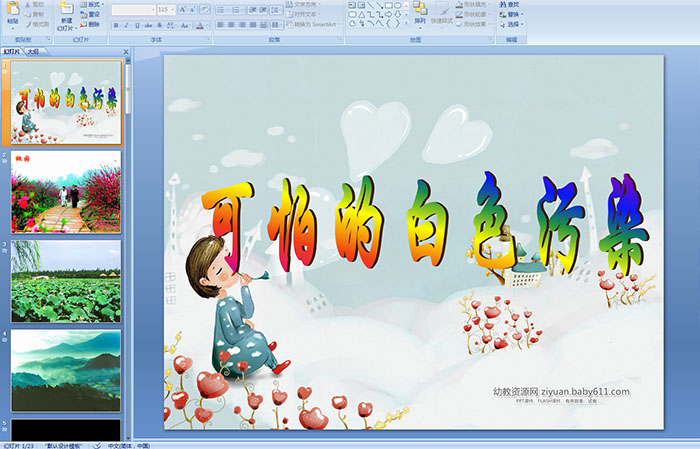700x449 pixels.
Task: Click Text Direction (文字方向)
Action: [x=304, y=4]
